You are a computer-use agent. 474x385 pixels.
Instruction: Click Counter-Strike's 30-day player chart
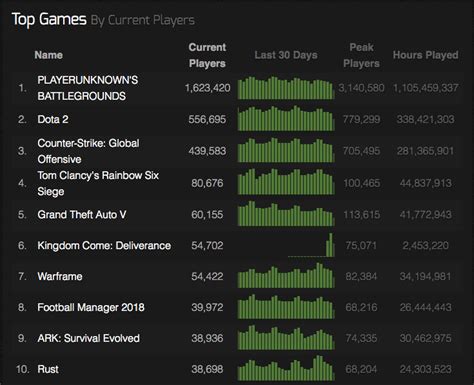(286, 150)
